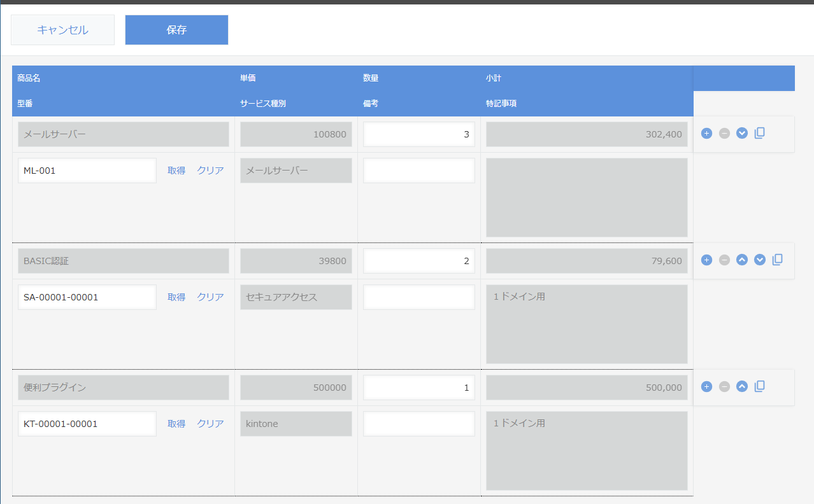
Task: Duplicate the BASIC認証 row with the copy icon
Action: point(777,260)
